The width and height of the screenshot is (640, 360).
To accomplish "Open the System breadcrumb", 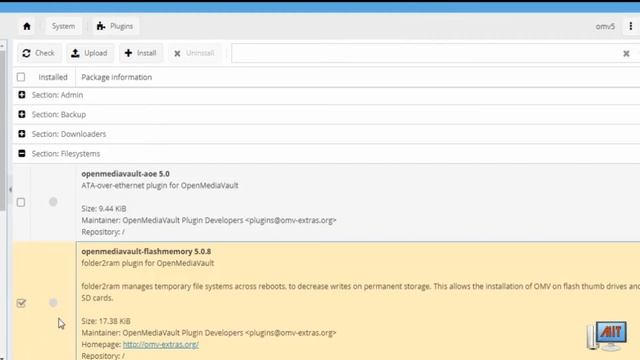I will pyautogui.click(x=63, y=26).
